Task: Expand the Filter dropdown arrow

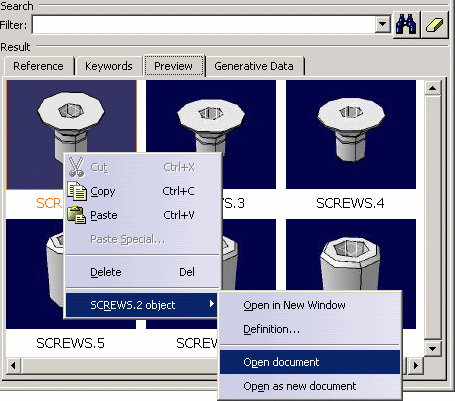Action: [383, 24]
